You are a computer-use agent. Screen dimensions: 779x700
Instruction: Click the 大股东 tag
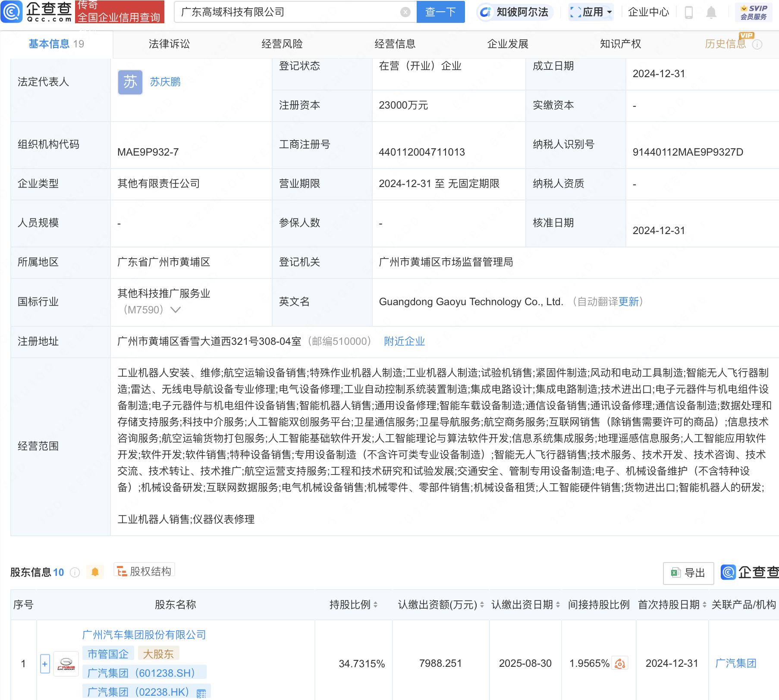point(158,654)
